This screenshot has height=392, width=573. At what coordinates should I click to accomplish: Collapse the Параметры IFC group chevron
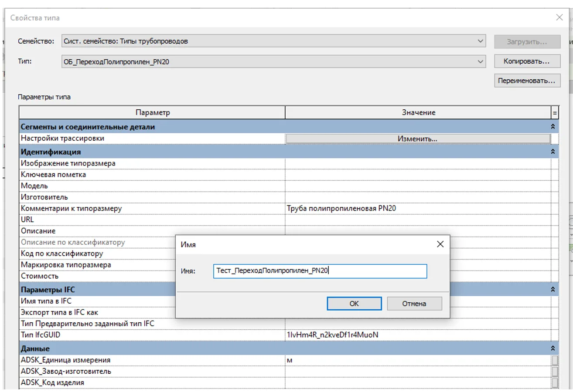[553, 289]
